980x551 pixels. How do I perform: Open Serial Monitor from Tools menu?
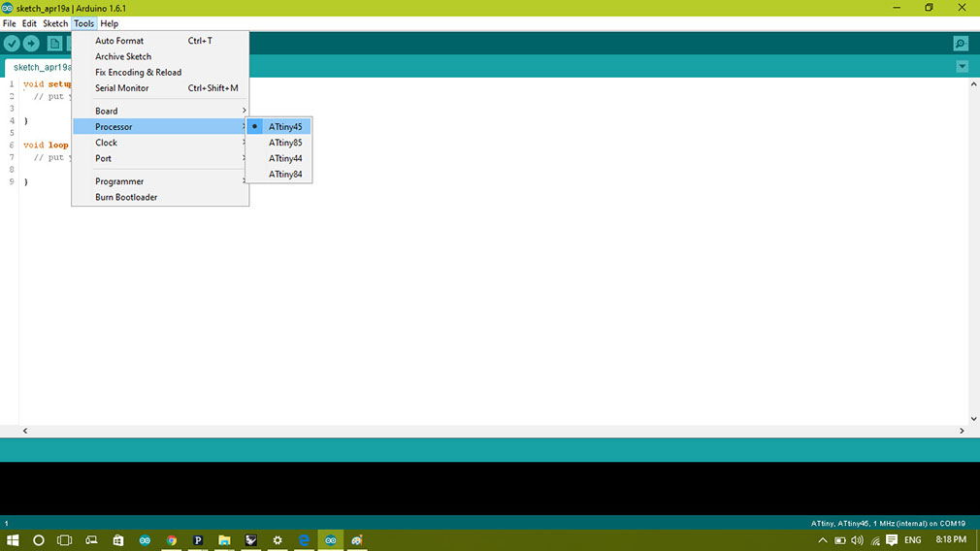click(161, 88)
